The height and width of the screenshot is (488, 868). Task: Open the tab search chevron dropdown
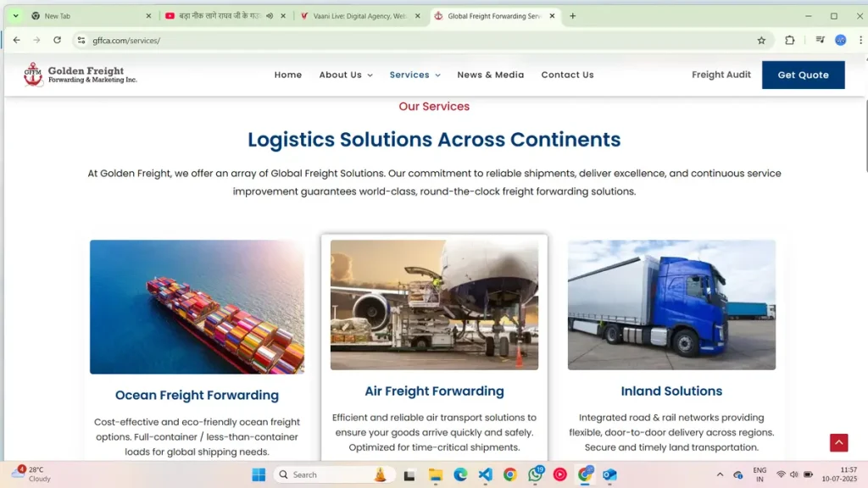[15, 16]
